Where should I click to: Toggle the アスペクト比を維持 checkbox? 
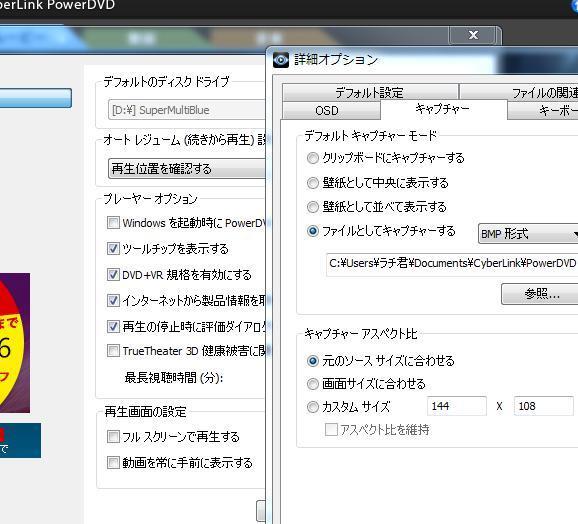[331, 429]
